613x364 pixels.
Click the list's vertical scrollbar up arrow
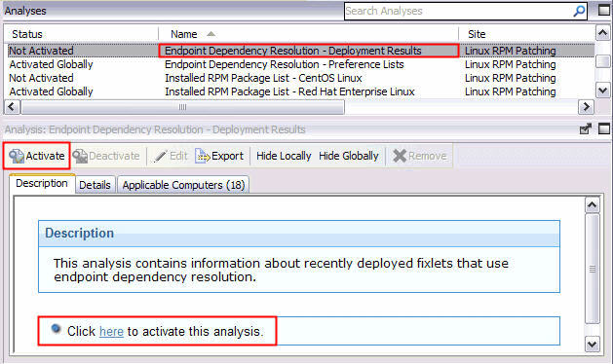[603, 33]
